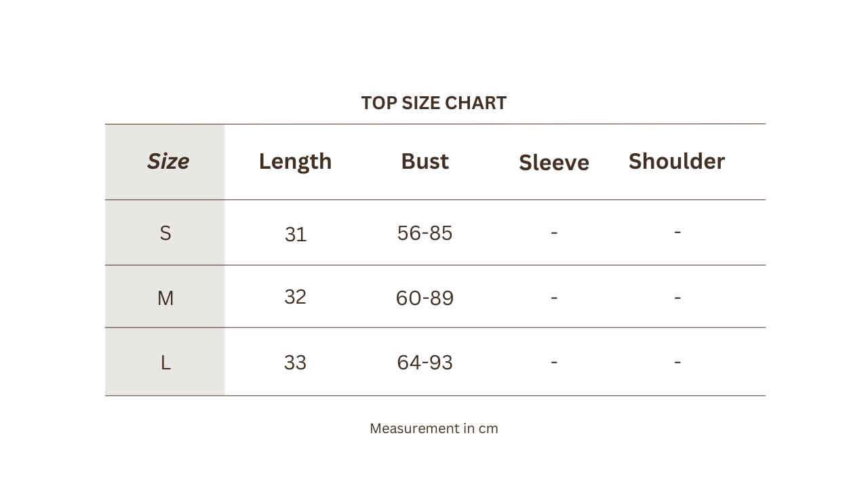This screenshot has height=488, width=868.
Task: Click the TOP SIZE CHART title
Action: click(x=434, y=103)
